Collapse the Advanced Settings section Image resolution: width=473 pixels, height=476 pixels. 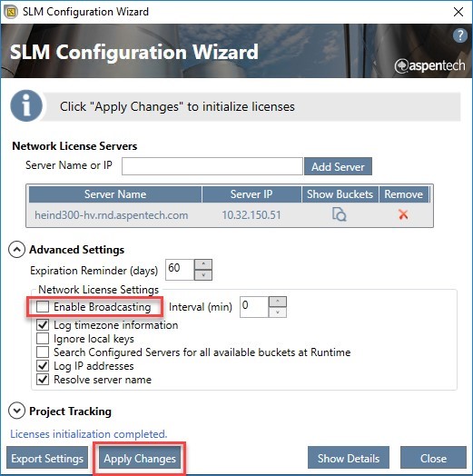tap(16, 250)
